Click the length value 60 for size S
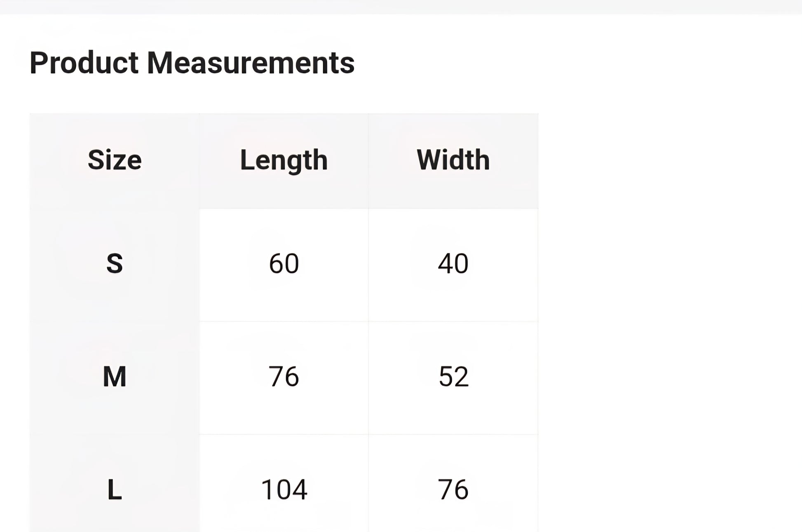Screen dimensions: 802x532 coord(284,264)
